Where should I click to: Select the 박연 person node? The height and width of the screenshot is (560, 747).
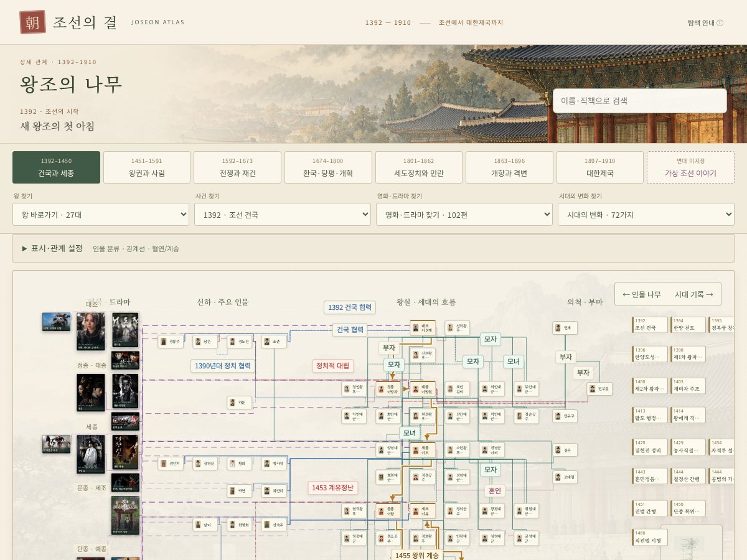point(240,490)
